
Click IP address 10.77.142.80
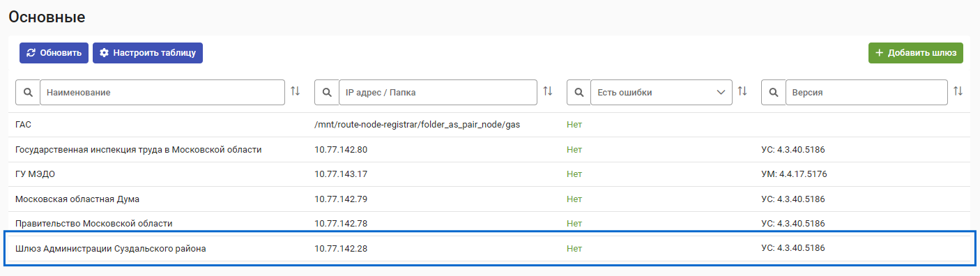pos(341,150)
